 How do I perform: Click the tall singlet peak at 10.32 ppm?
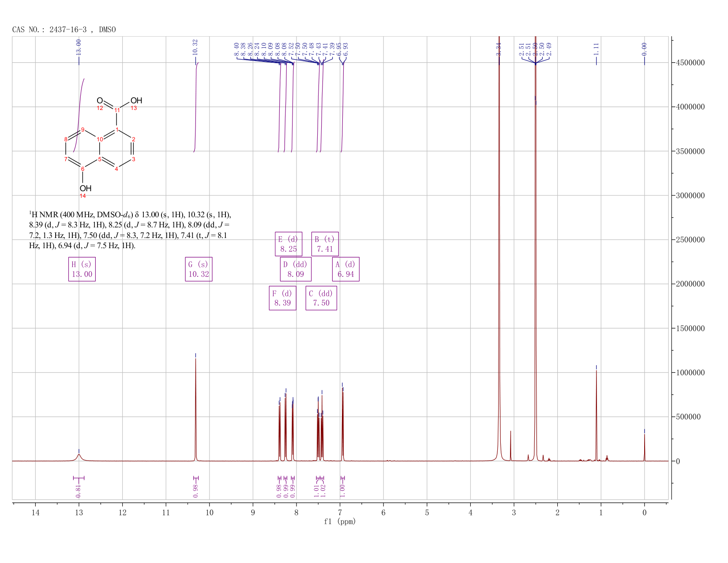pos(195,411)
